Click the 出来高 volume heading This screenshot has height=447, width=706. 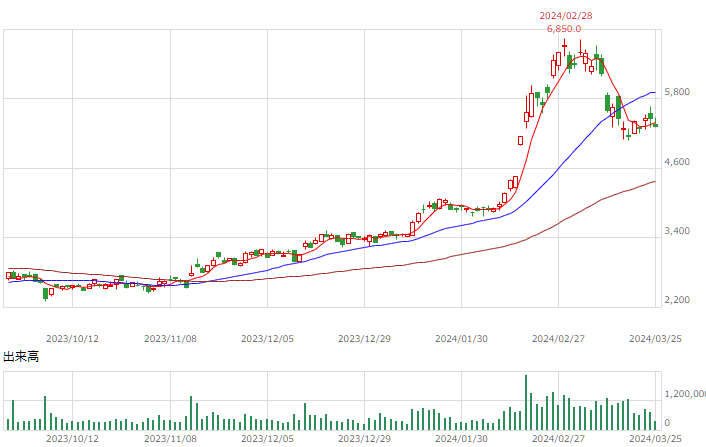click(x=21, y=357)
